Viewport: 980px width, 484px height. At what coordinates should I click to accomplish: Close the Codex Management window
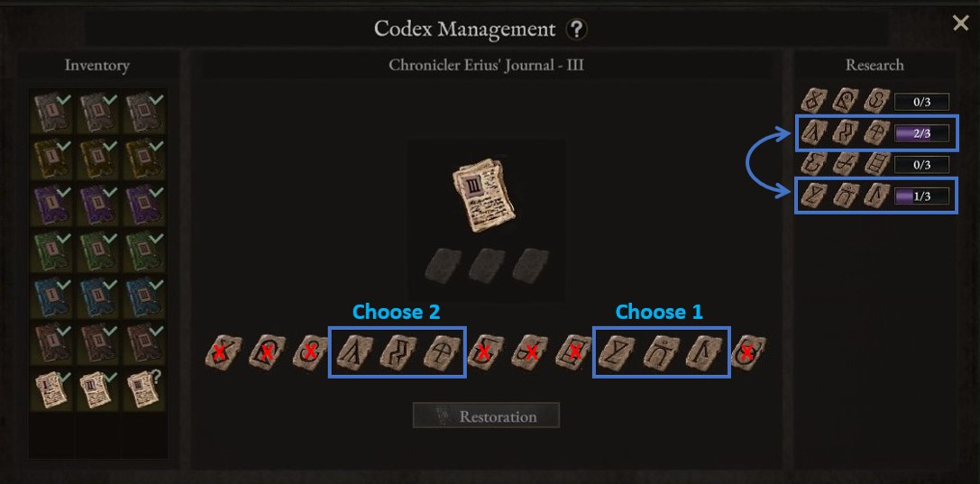pyautogui.click(x=960, y=23)
